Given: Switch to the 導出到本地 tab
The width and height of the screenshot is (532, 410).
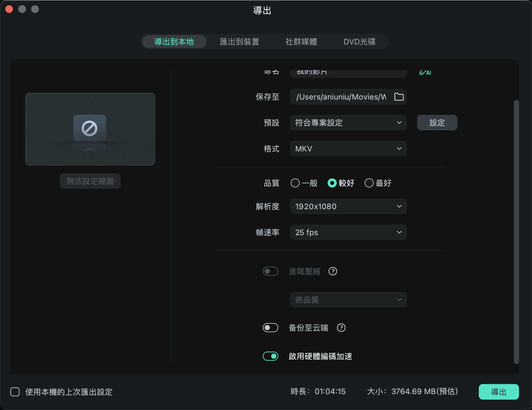Looking at the screenshot, I should (x=174, y=42).
